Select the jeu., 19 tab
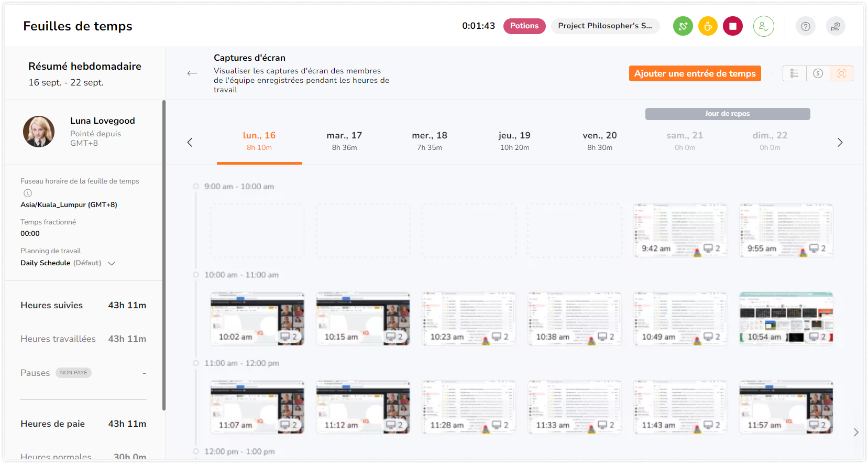Viewport: 868px width, 464px height. coord(514,141)
